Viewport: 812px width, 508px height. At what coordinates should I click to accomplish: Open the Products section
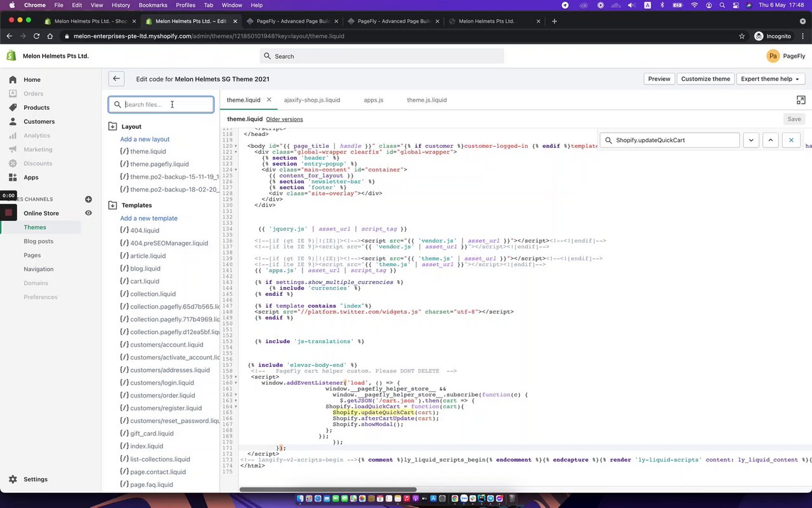[36, 107]
